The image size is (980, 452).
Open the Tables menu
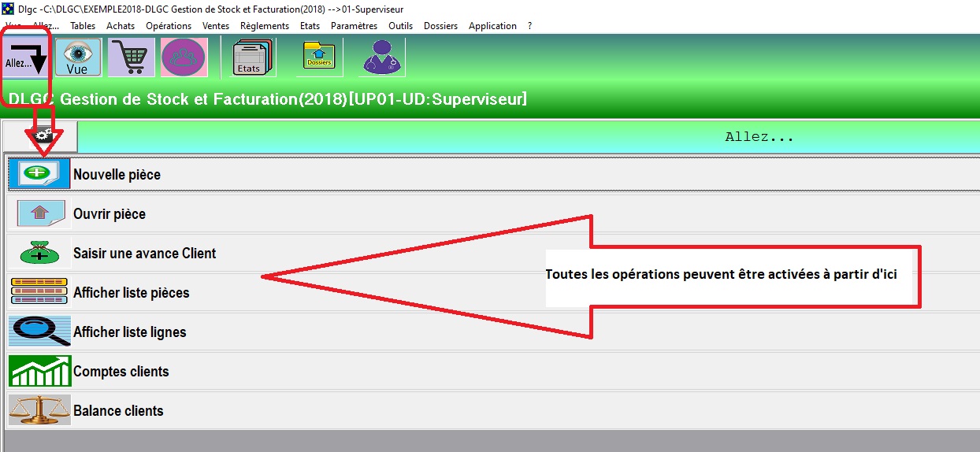tap(83, 26)
